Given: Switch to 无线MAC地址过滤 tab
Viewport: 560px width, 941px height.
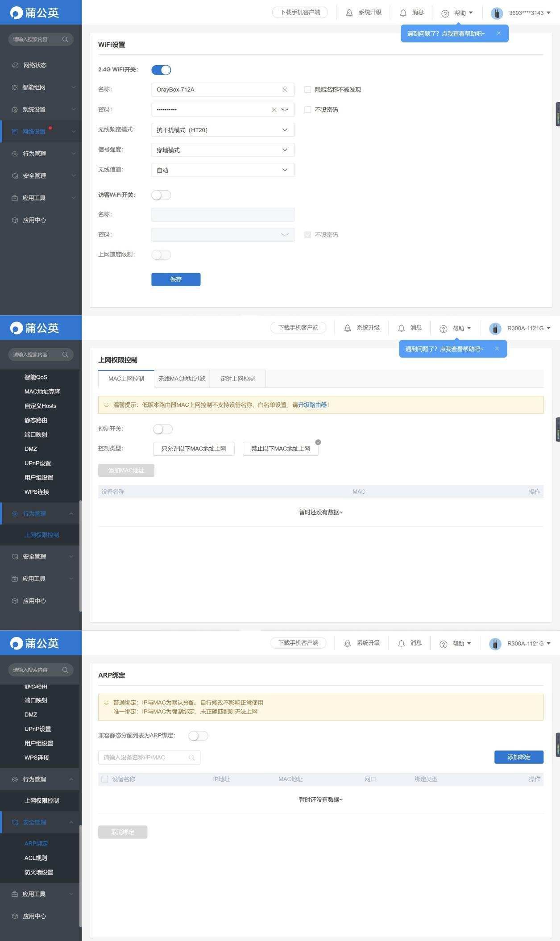Looking at the screenshot, I should pyautogui.click(x=182, y=379).
